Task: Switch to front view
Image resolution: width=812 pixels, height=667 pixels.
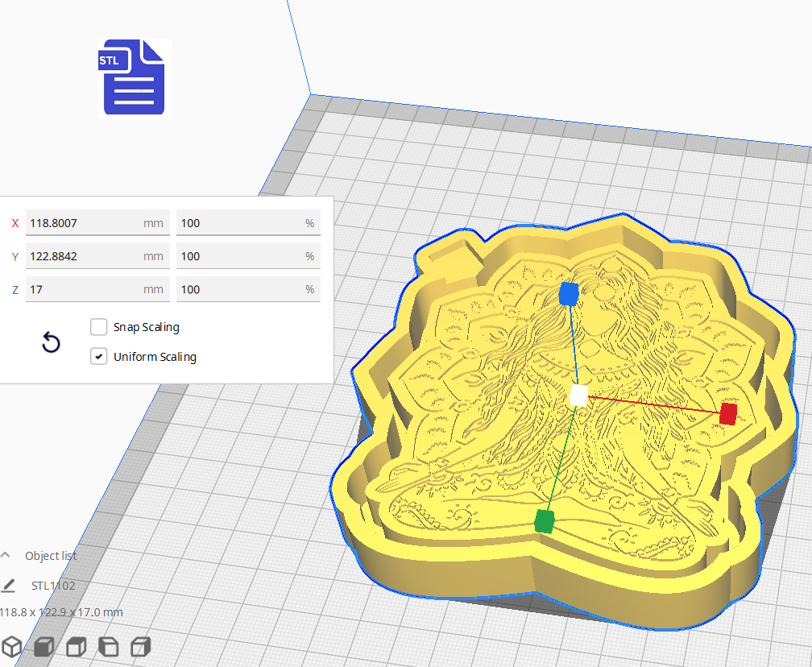Action: [43, 646]
